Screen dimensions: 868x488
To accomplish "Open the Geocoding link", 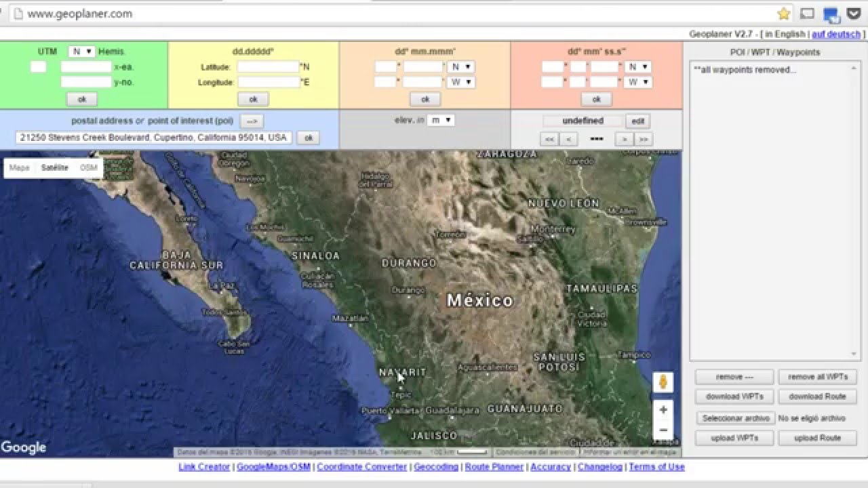I will [x=436, y=467].
